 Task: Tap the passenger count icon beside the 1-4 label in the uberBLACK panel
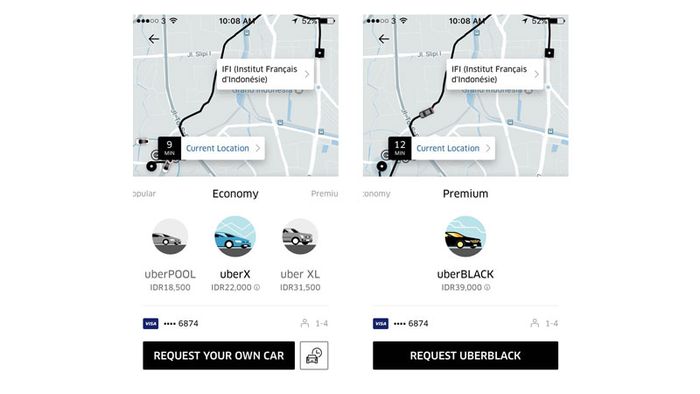point(534,323)
